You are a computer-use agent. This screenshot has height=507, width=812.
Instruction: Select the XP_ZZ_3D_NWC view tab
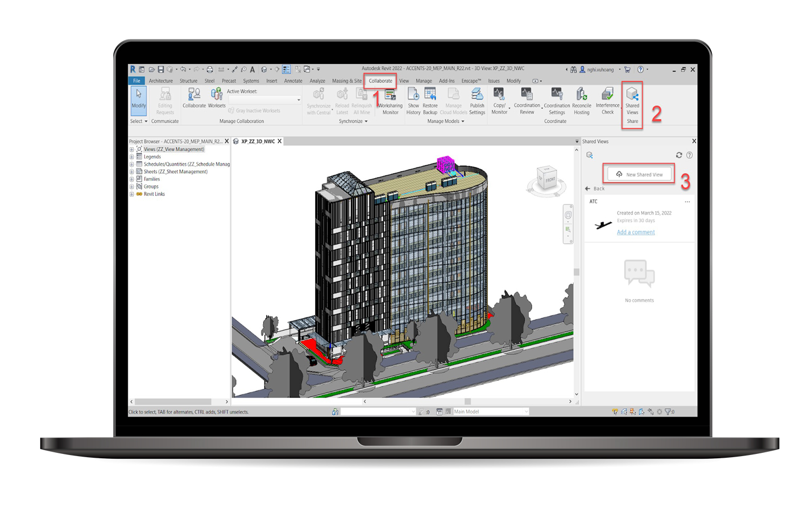(258, 141)
